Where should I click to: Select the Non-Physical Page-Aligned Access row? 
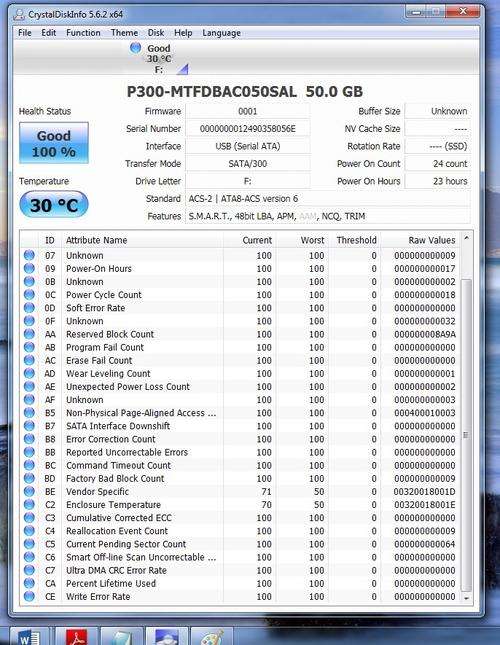pos(240,413)
